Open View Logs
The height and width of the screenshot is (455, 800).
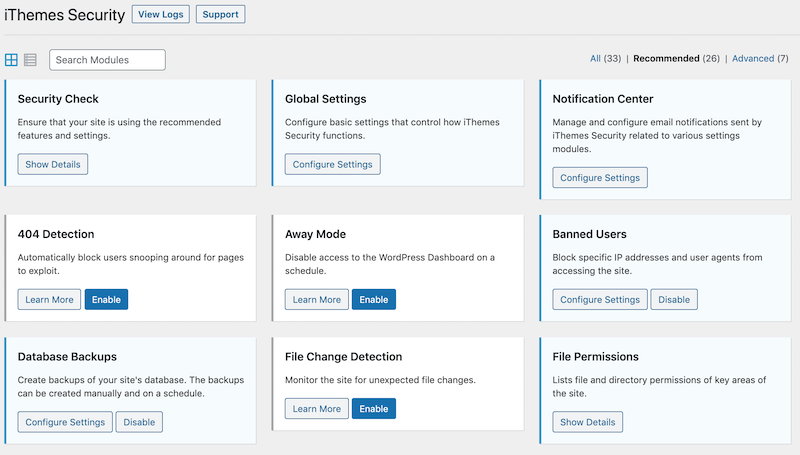(161, 14)
